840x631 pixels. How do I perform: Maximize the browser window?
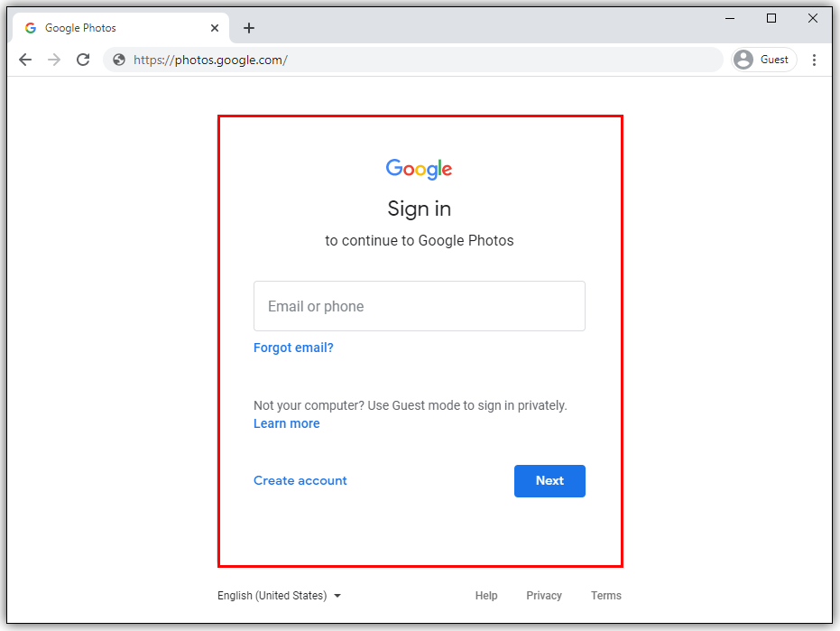point(771,18)
